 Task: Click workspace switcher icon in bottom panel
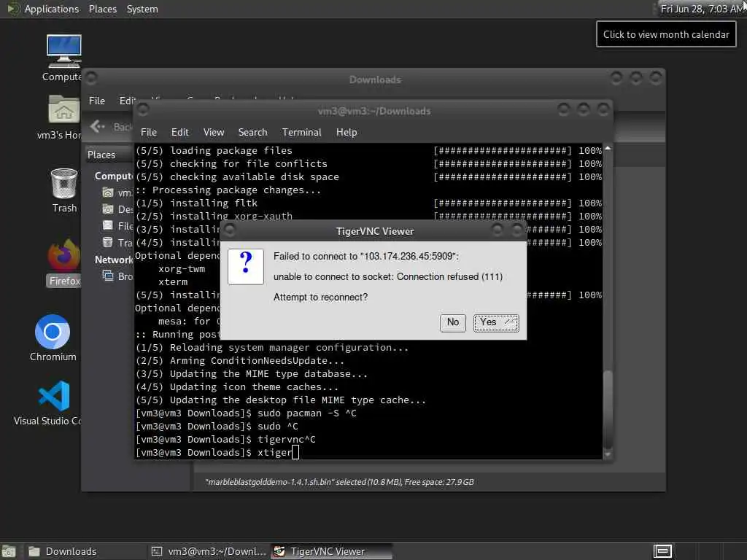[662, 551]
